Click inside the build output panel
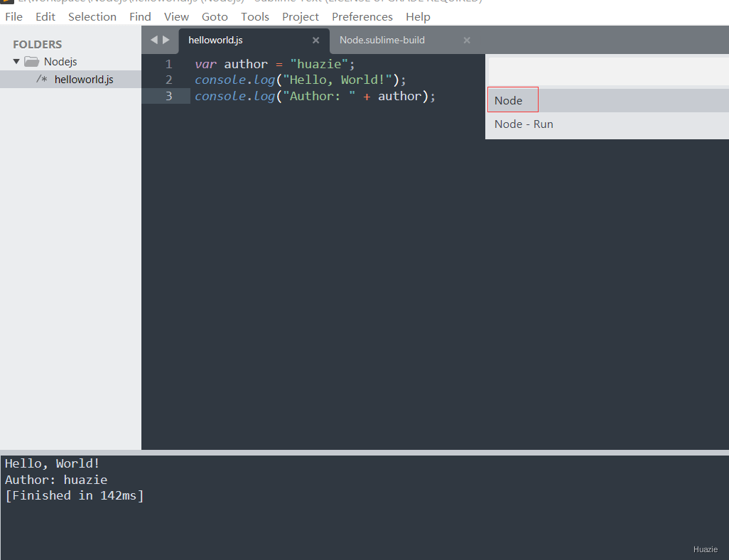 [284, 490]
